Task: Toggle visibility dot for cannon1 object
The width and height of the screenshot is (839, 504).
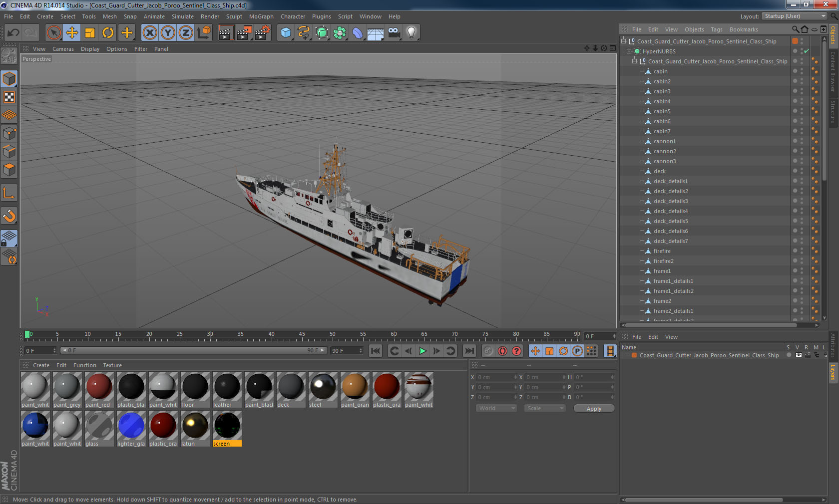Action: (x=795, y=141)
